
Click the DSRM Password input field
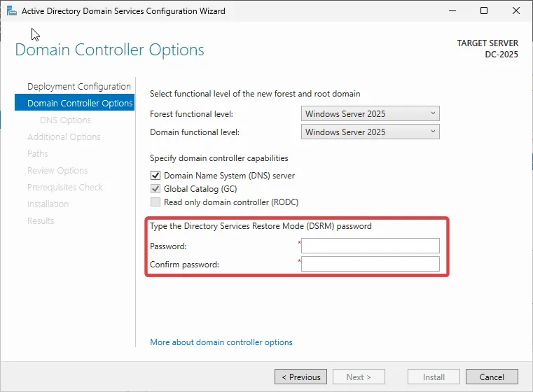pyautogui.click(x=371, y=246)
